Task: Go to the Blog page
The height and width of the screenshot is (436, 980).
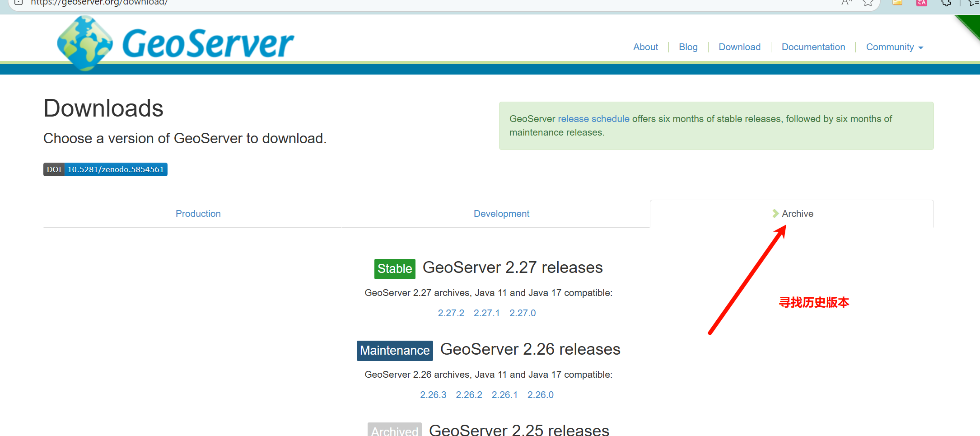Action: (x=688, y=47)
